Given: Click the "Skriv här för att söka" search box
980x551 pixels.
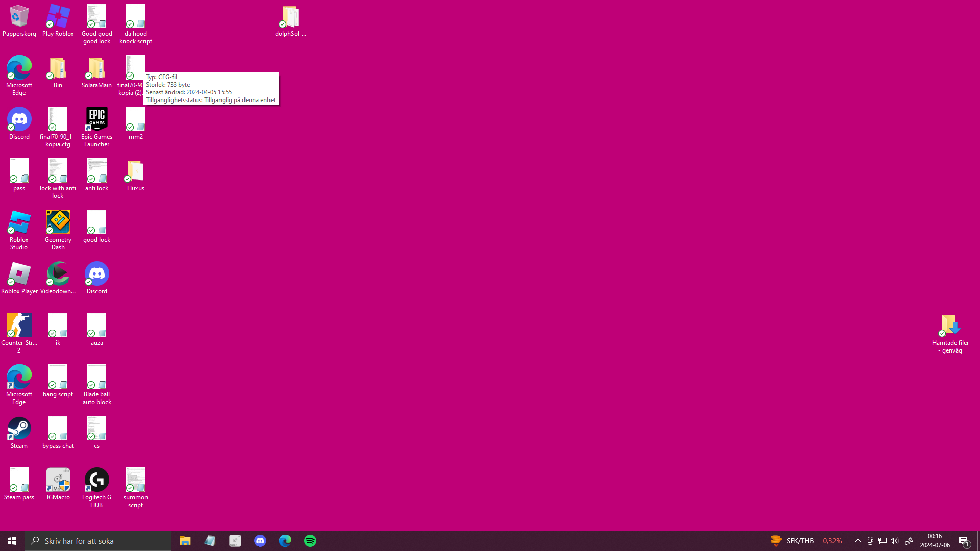Looking at the screenshot, I should pyautogui.click(x=98, y=541).
